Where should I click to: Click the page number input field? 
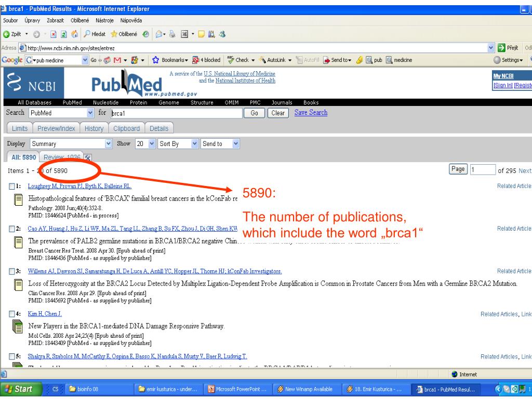tap(483, 169)
